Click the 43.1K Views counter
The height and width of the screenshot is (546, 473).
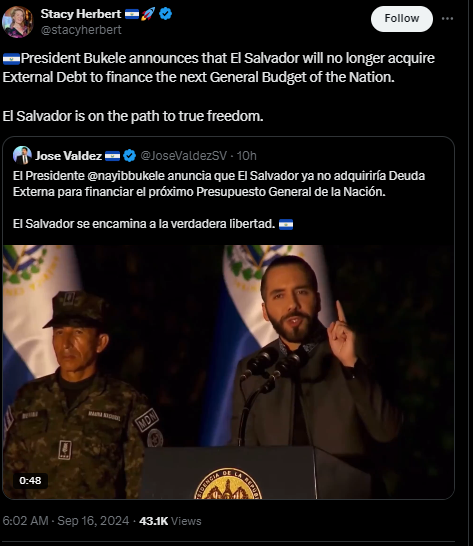(170, 521)
